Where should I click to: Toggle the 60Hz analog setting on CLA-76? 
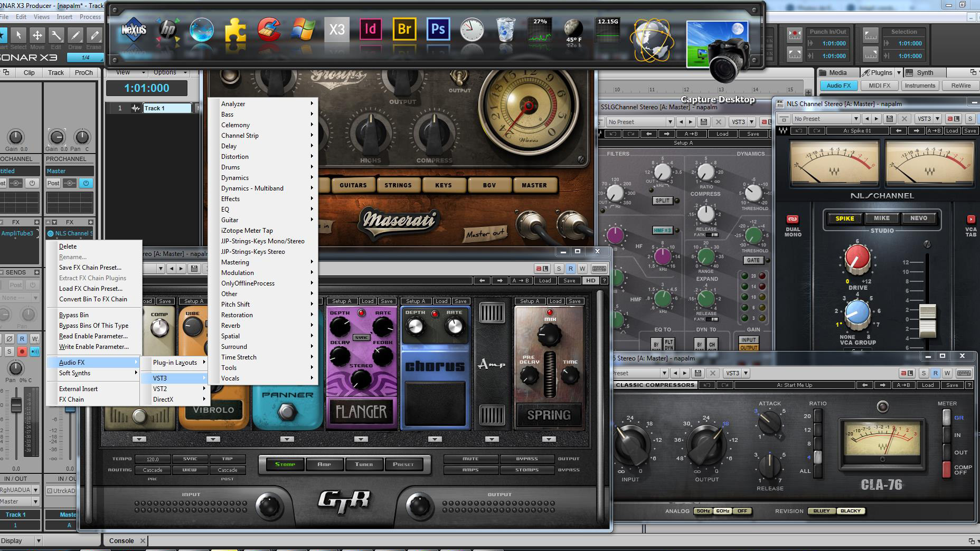coord(722,511)
